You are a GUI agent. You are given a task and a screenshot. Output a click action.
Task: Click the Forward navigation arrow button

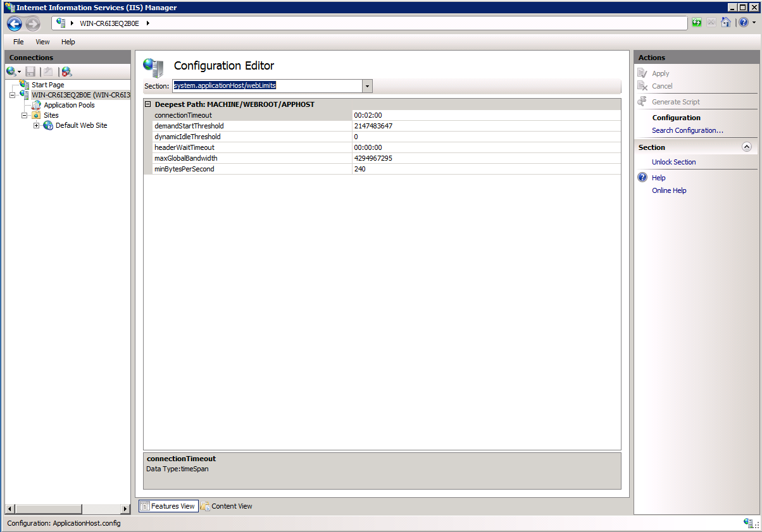(x=33, y=23)
